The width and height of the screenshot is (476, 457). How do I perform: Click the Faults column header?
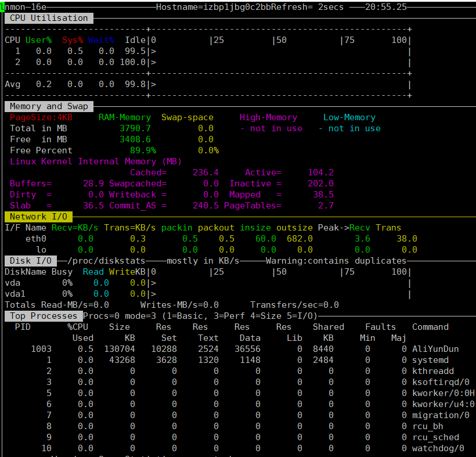(x=380, y=327)
